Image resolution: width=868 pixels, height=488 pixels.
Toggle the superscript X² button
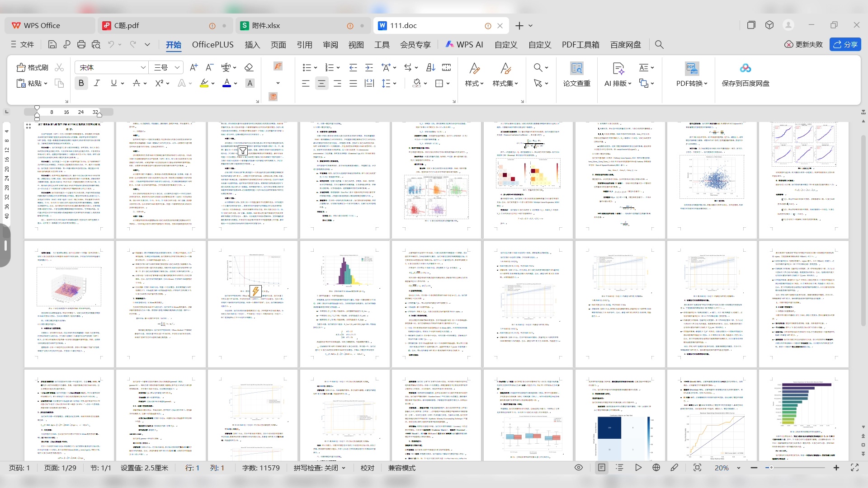point(159,83)
